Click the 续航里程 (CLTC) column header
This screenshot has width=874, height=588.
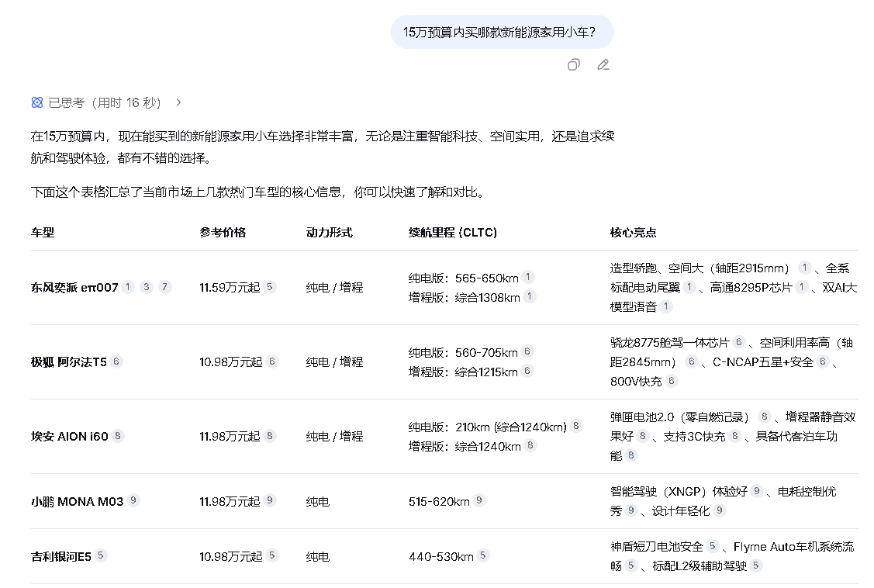pyautogui.click(x=453, y=233)
